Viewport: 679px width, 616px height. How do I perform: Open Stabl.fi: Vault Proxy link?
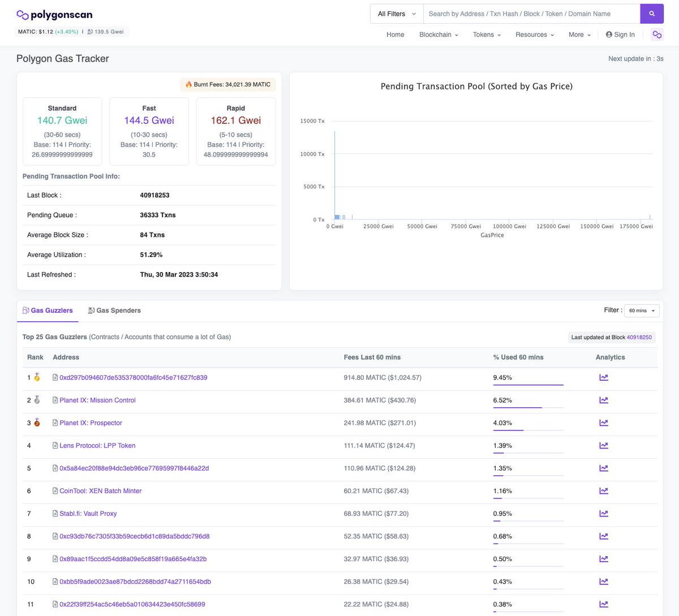point(88,513)
